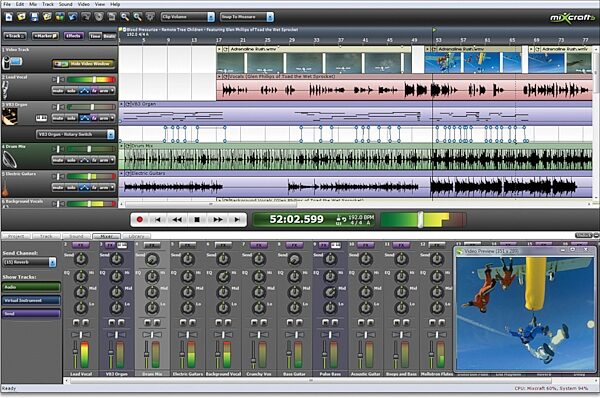The height and width of the screenshot is (398, 600).
Task: Click the Save floppy disk icon
Action: pos(34,17)
